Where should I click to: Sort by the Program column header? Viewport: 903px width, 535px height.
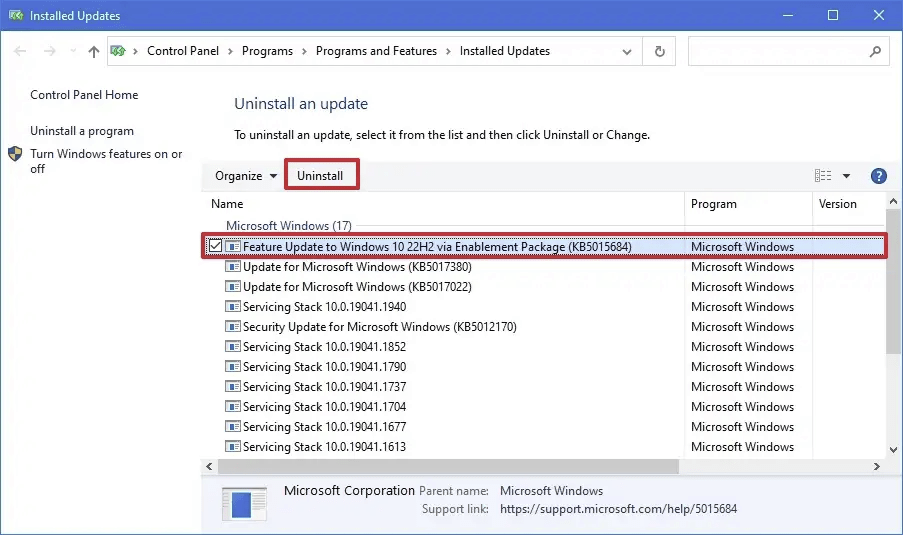pyautogui.click(x=714, y=204)
